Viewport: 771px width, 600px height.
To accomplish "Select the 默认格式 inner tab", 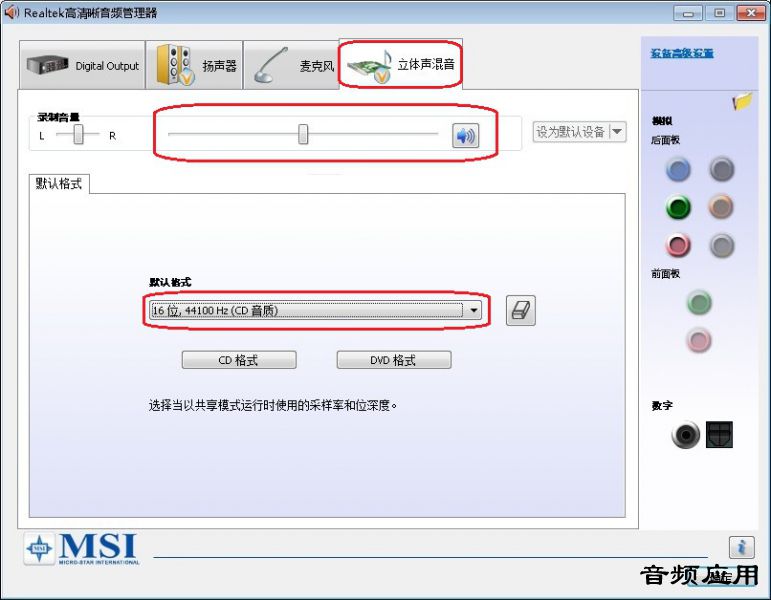I will pyautogui.click(x=59, y=184).
